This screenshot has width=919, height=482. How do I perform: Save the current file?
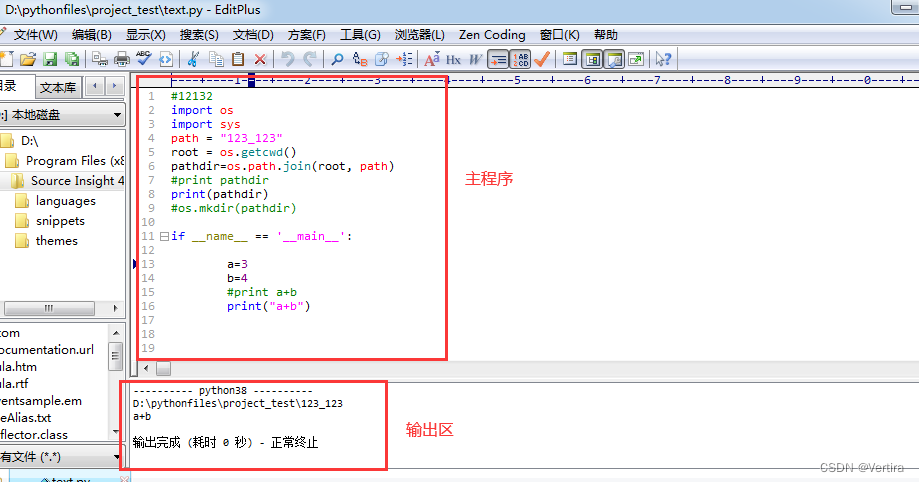coord(50,59)
